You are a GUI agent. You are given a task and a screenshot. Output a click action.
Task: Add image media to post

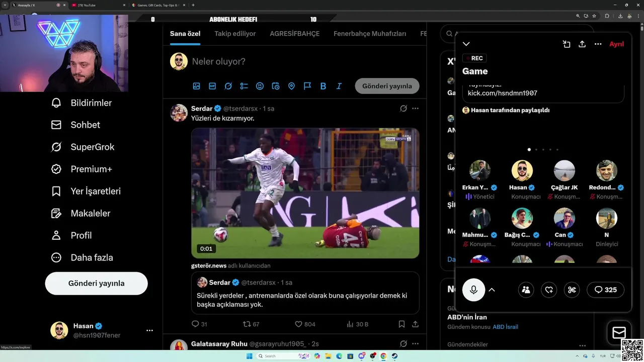197,86
